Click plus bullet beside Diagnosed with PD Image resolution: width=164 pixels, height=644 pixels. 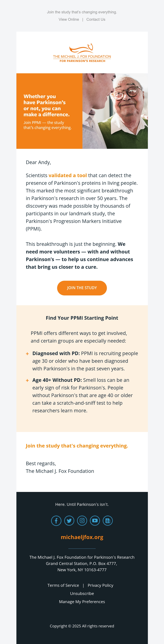(27, 353)
